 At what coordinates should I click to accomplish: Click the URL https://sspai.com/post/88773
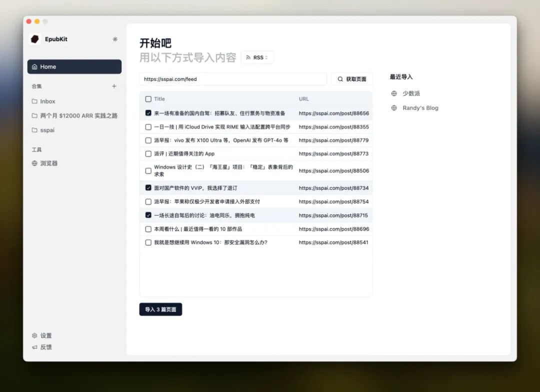333,153
